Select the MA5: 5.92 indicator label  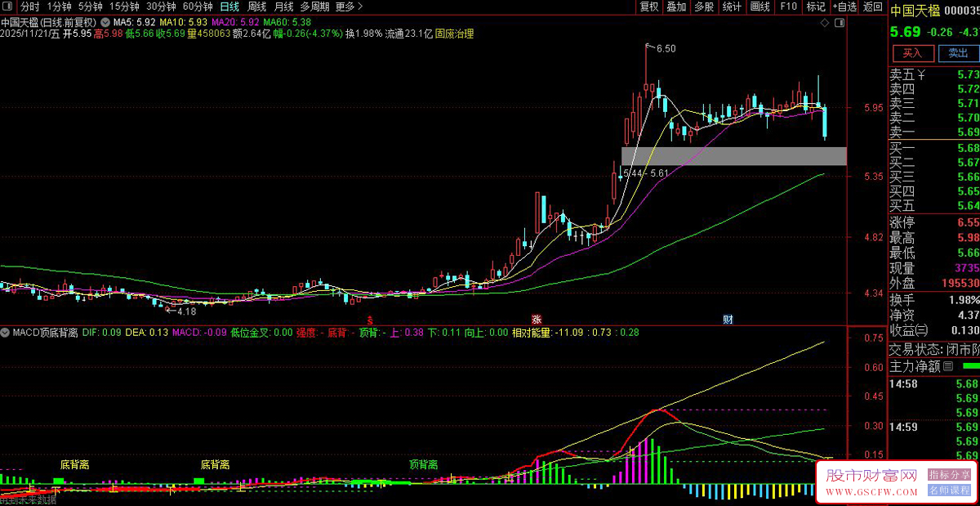pyautogui.click(x=134, y=22)
